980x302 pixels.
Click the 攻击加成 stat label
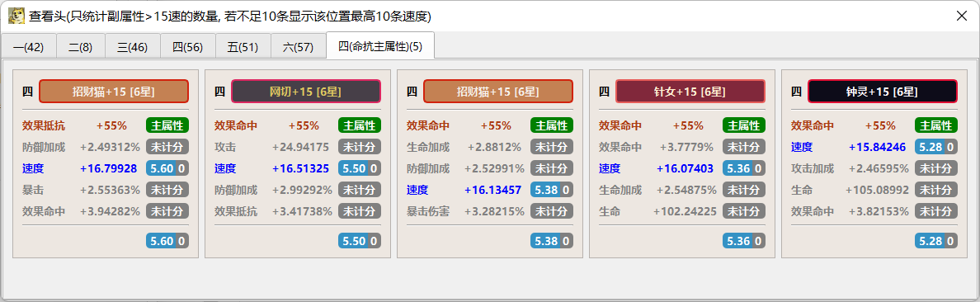coord(813,168)
